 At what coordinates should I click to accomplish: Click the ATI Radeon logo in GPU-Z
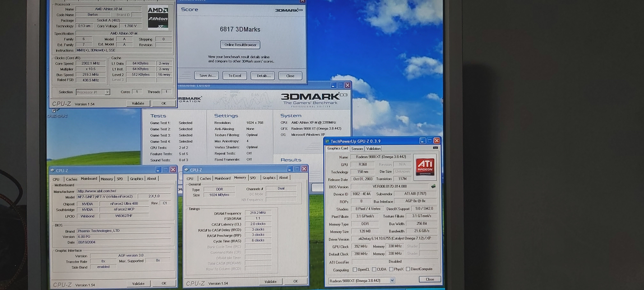click(x=425, y=167)
